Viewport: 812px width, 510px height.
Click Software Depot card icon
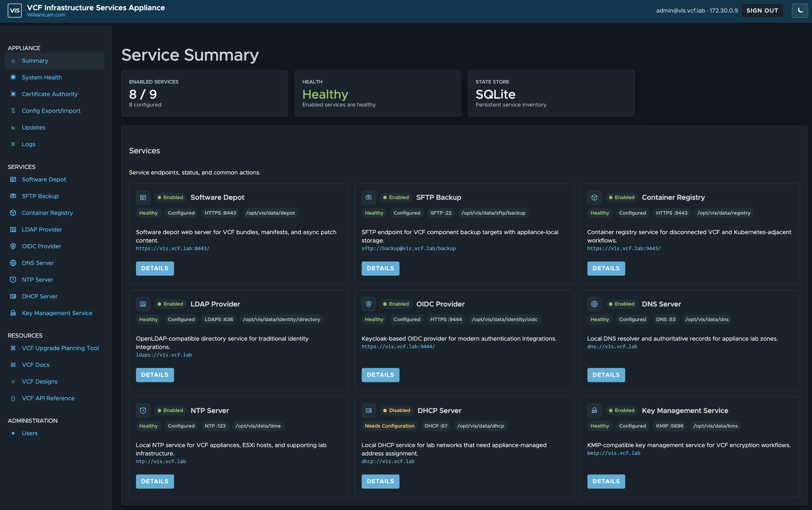click(143, 197)
